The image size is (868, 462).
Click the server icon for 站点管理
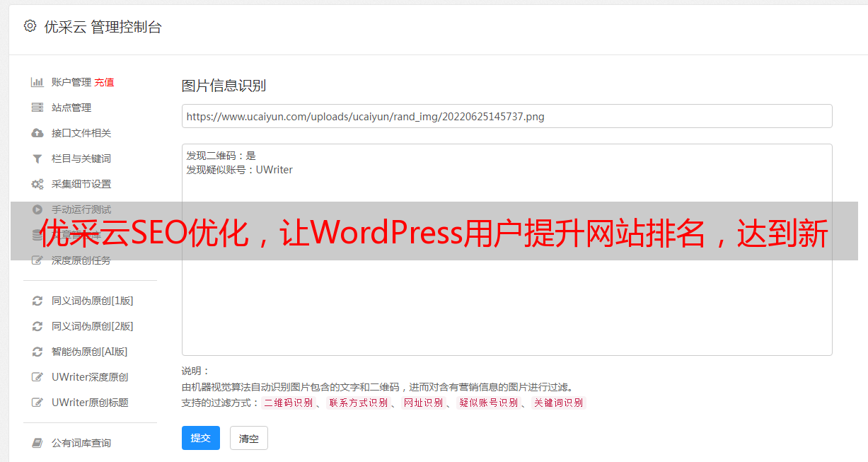click(x=37, y=108)
